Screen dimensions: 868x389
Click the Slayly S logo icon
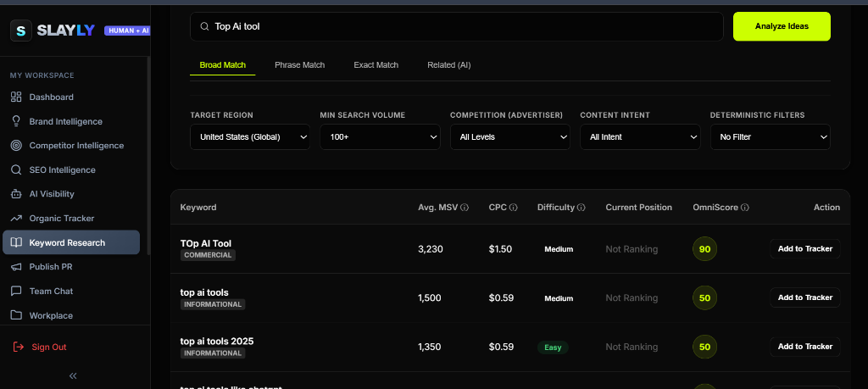[21, 31]
